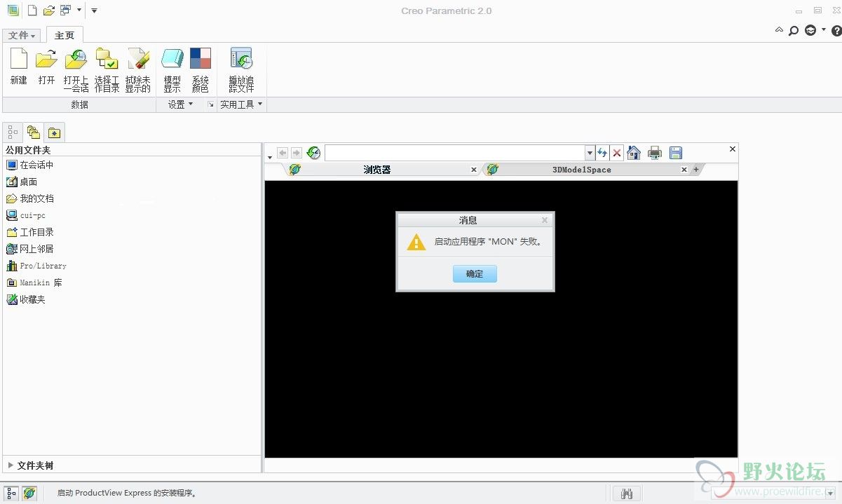
Task: Click into the browser address field
Action: [x=455, y=153]
